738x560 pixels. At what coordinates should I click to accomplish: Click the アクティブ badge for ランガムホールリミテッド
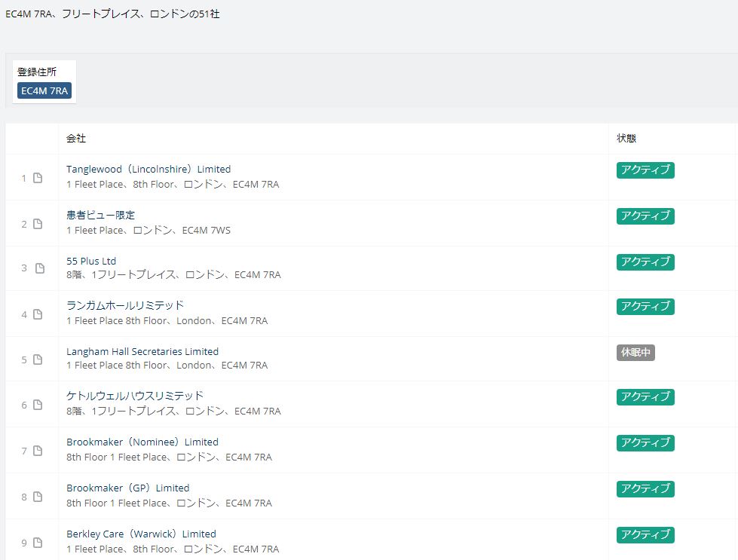tap(645, 306)
